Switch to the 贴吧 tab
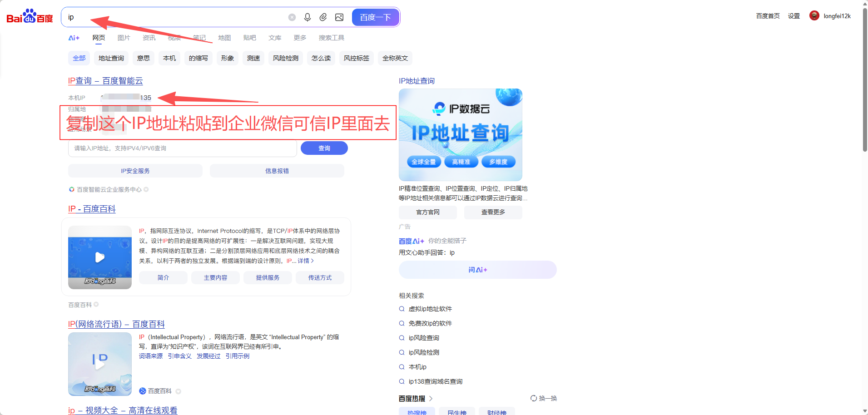 pos(249,38)
